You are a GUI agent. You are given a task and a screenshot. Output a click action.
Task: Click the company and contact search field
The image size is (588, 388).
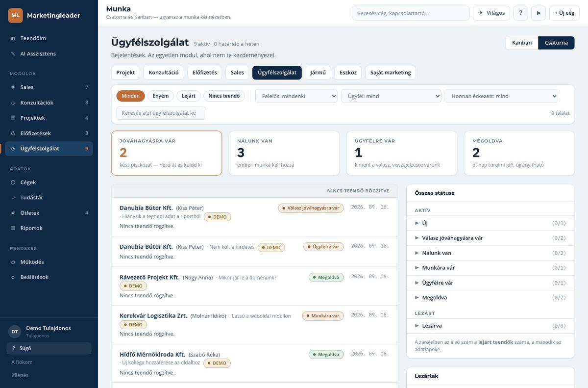click(x=411, y=13)
